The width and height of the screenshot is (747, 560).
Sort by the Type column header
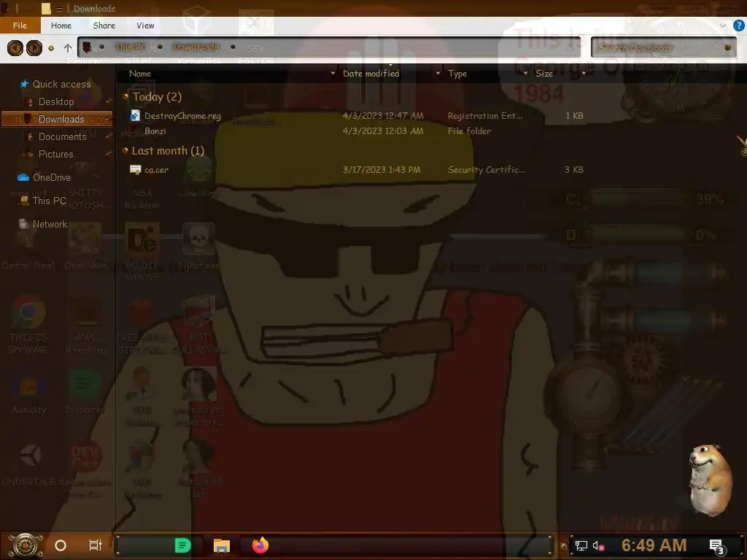pos(457,74)
